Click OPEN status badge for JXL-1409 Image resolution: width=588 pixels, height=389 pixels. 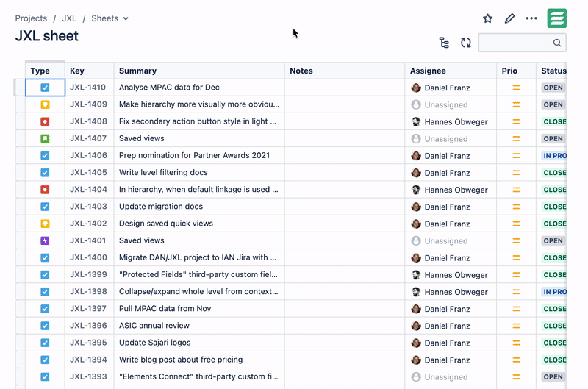click(553, 104)
